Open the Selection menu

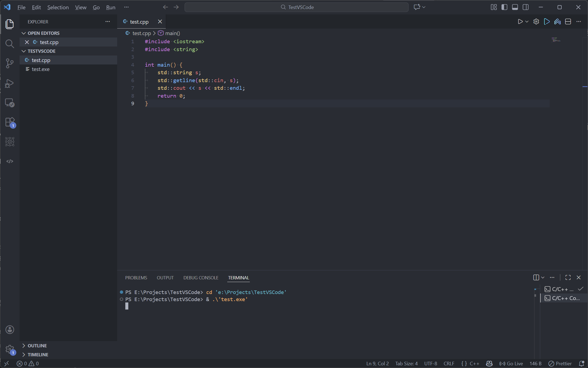pos(58,7)
